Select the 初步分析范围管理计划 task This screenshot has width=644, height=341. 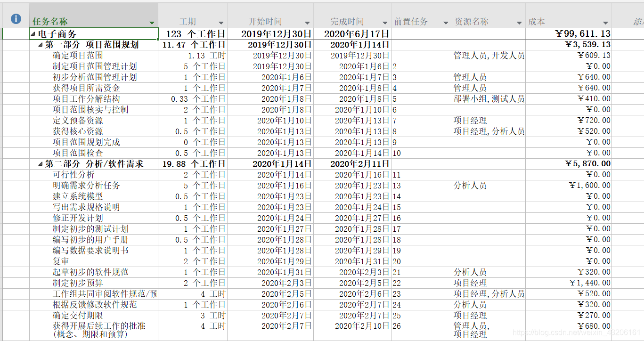(x=95, y=77)
